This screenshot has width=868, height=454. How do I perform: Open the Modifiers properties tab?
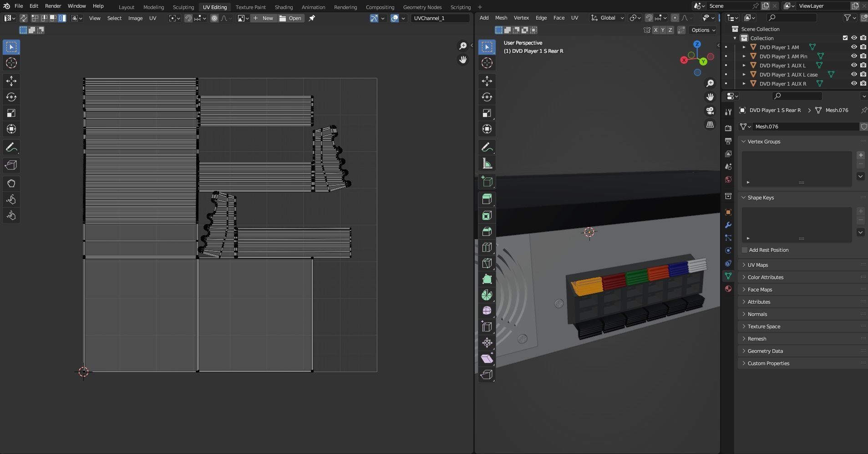(728, 225)
